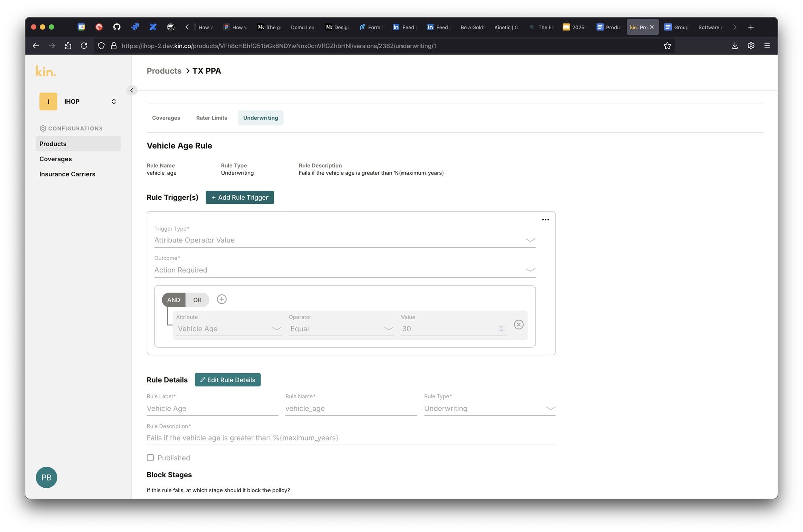The width and height of the screenshot is (803, 532).
Task: Open the Rule Type Underwriting dropdown
Action: click(x=490, y=408)
